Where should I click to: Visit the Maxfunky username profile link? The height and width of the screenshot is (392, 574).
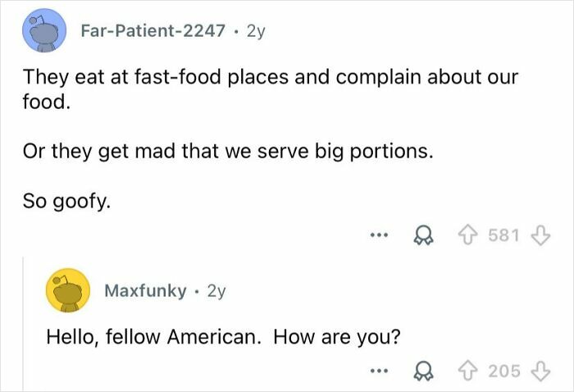pos(144,290)
